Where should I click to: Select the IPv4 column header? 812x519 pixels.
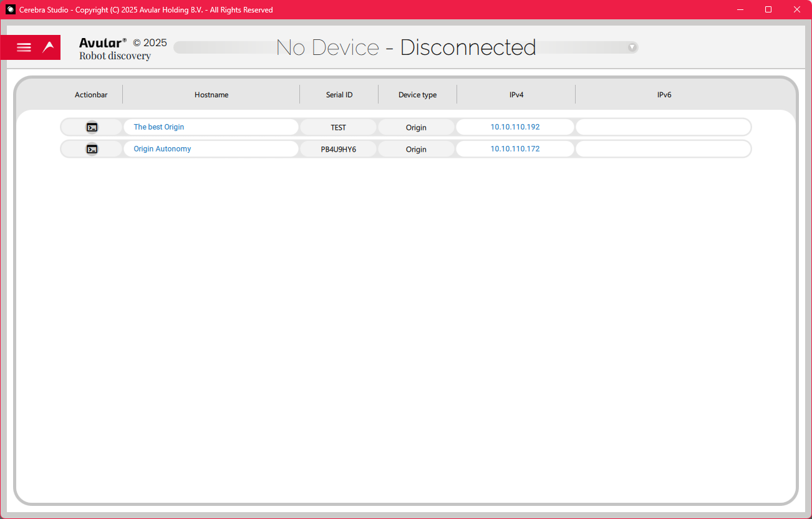pyautogui.click(x=516, y=95)
